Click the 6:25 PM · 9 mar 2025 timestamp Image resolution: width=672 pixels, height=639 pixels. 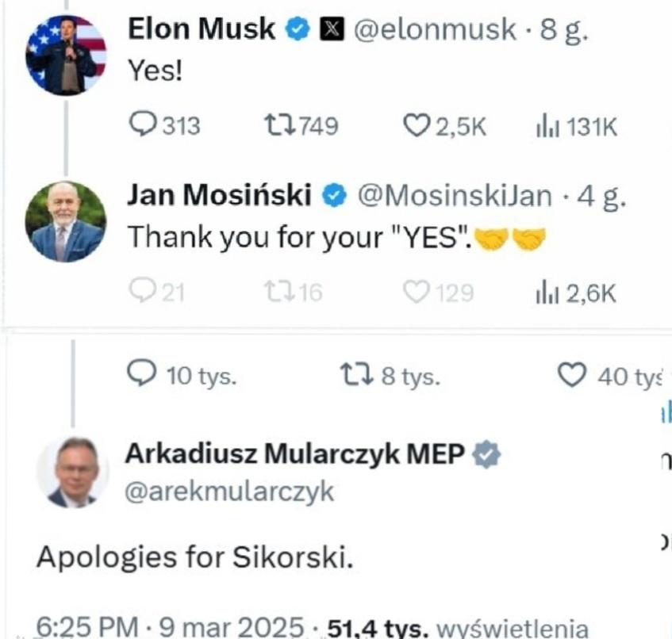click(x=170, y=628)
